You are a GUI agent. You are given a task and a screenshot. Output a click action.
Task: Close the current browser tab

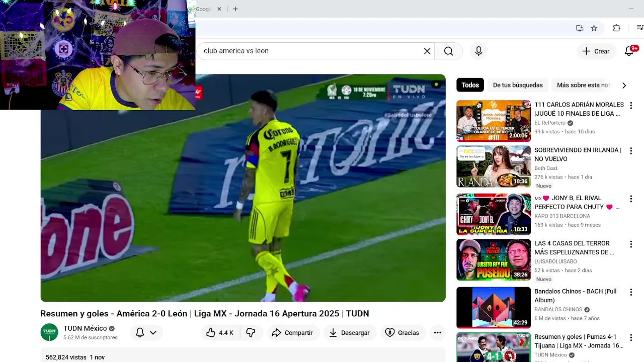point(219,9)
